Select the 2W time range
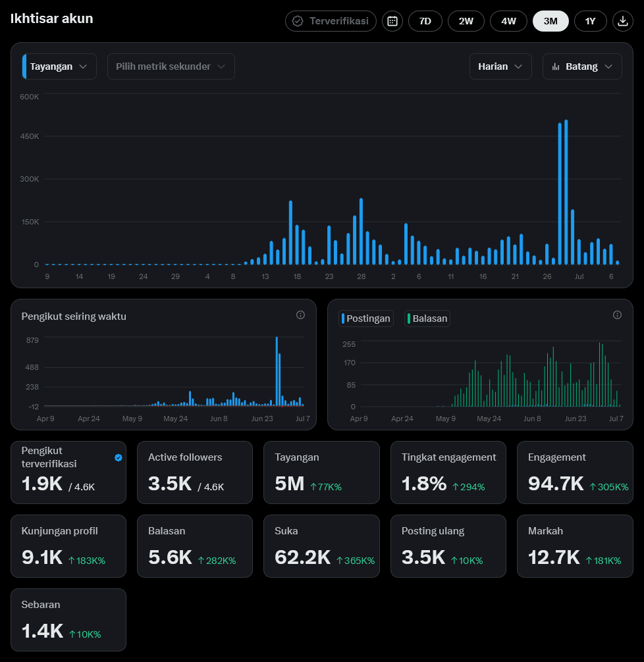644x662 pixels. pos(466,21)
